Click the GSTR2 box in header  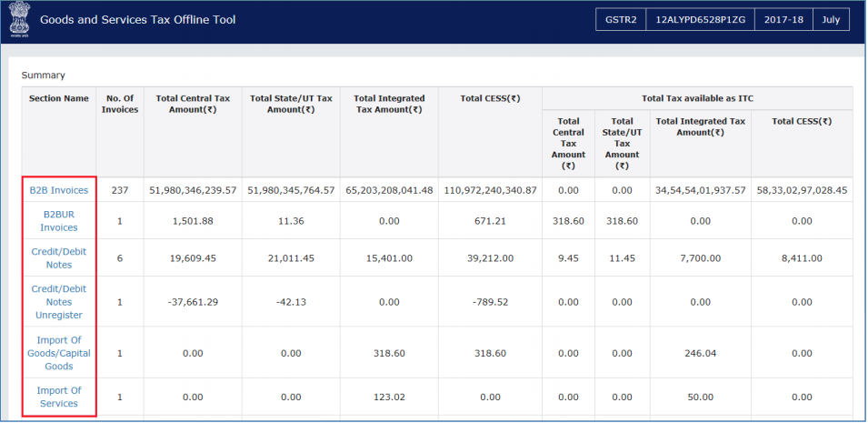tap(621, 20)
